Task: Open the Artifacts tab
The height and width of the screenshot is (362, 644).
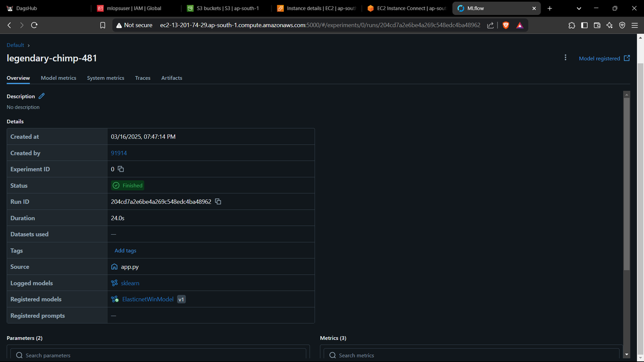Action: click(x=172, y=78)
